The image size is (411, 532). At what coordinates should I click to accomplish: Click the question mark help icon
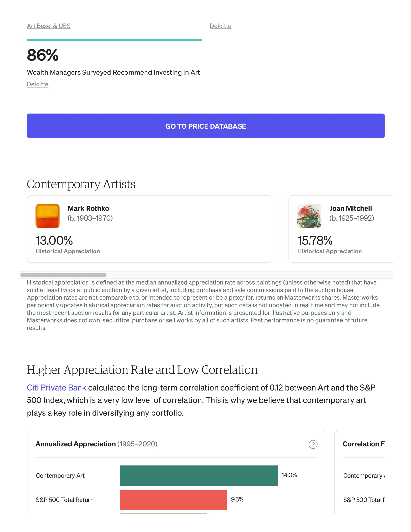[x=313, y=444]
